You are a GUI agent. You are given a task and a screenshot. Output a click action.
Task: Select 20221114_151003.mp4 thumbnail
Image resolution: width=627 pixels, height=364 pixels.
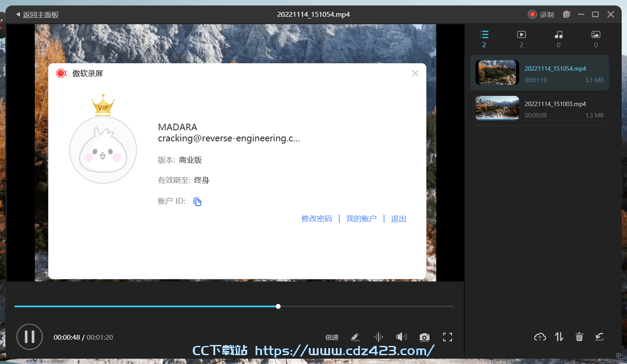pyautogui.click(x=497, y=108)
